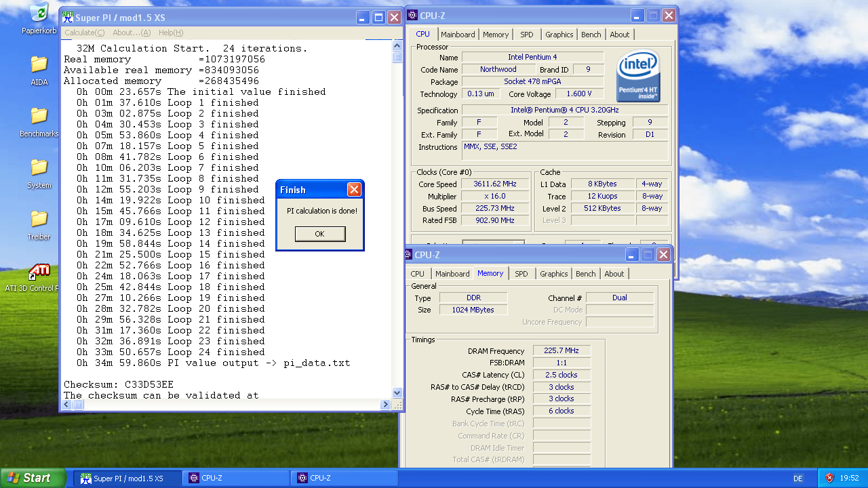Click Super PI vertical scrollbar down arrow
The image size is (868, 488).
[x=397, y=392]
